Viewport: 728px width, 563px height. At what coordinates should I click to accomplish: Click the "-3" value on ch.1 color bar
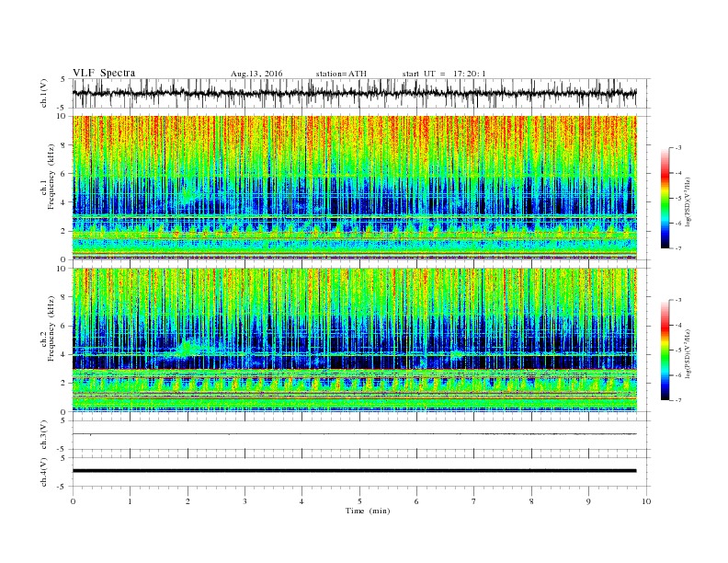tap(678, 148)
